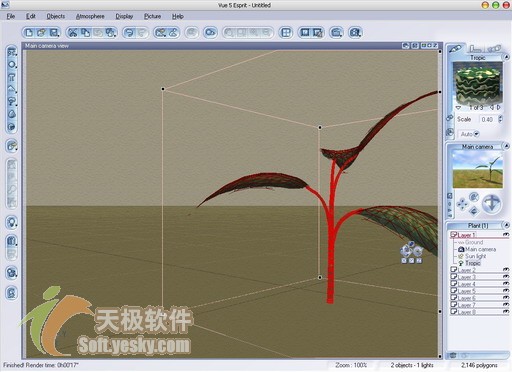Image resolution: width=512 pixels, height=372 pixels.
Task: Switch to the Numerics ruler tab
Action: click(x=475, y=49)
